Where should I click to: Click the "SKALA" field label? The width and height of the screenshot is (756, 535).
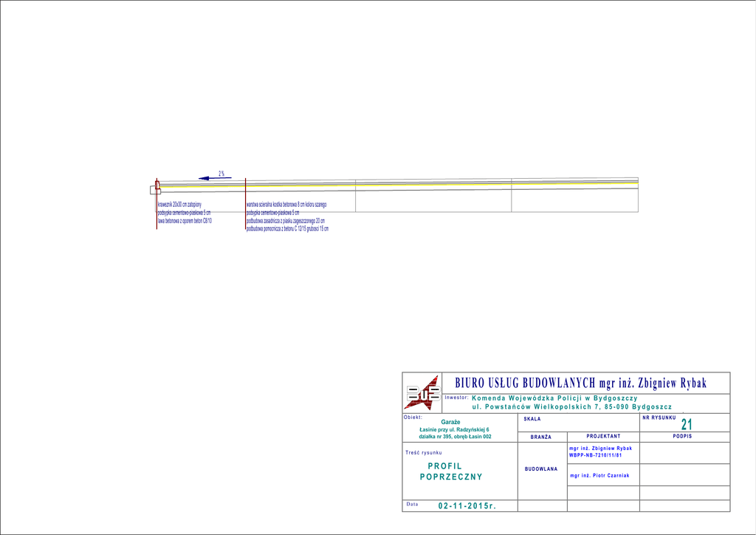pyautogui.click(x=532, y=419)
